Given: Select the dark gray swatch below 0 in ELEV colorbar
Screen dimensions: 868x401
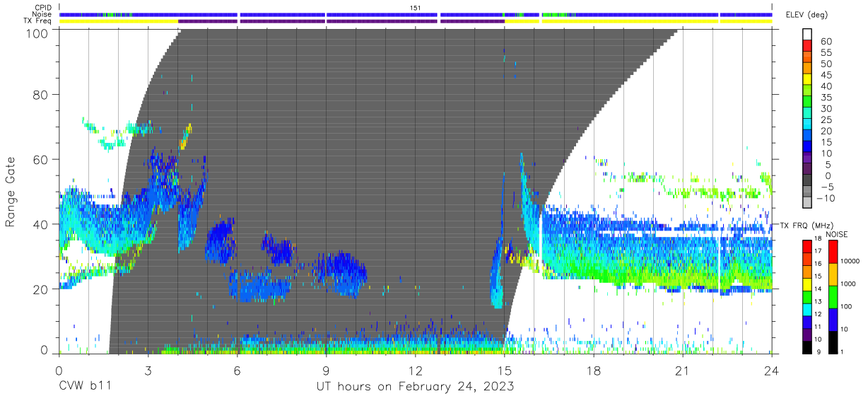Looking at the screenshot, I should [807, 181].
